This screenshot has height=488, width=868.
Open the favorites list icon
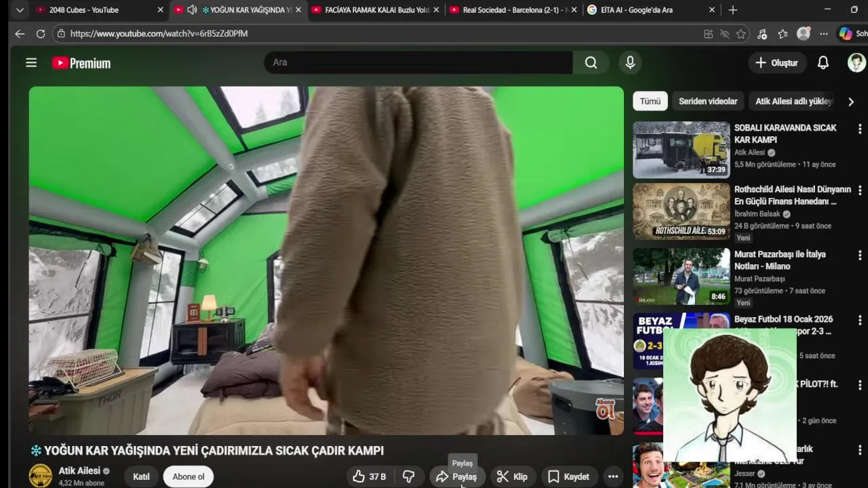coord(783,33)
